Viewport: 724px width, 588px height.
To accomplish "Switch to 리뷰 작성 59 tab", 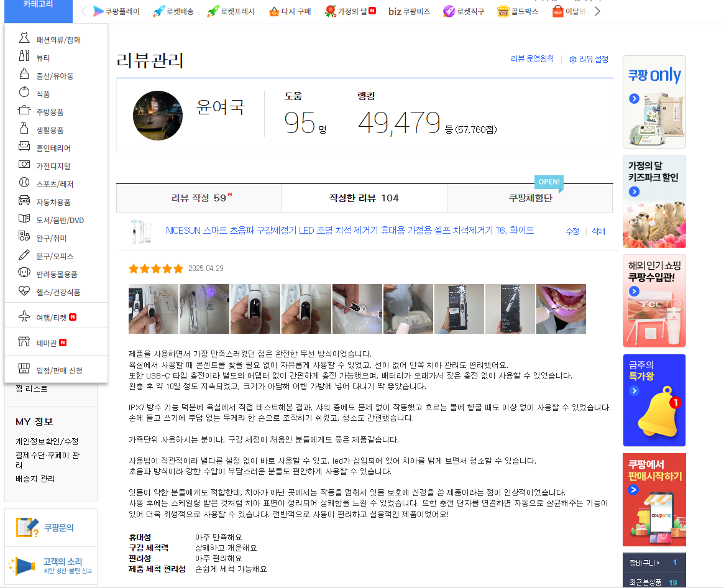I will [x=199, y=198].
